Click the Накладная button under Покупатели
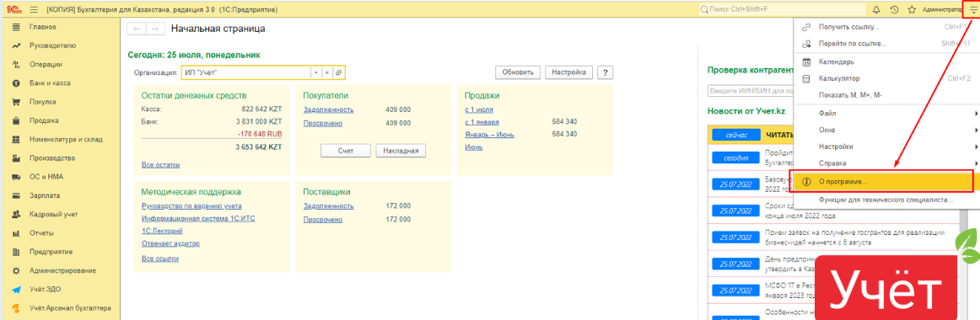Screen dimensions: 980x320 401,151
